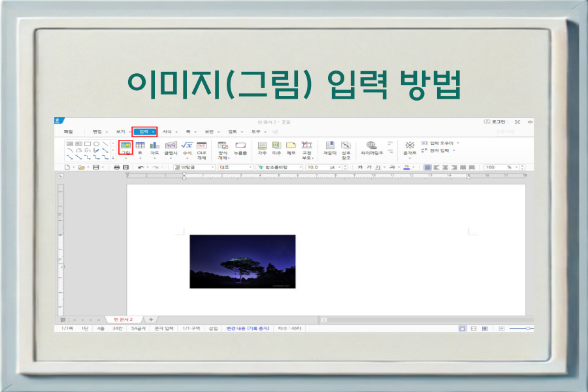This screenshot has width=588, height=392.
Task: Click the open folder icon
Action: tap(81, 167)
